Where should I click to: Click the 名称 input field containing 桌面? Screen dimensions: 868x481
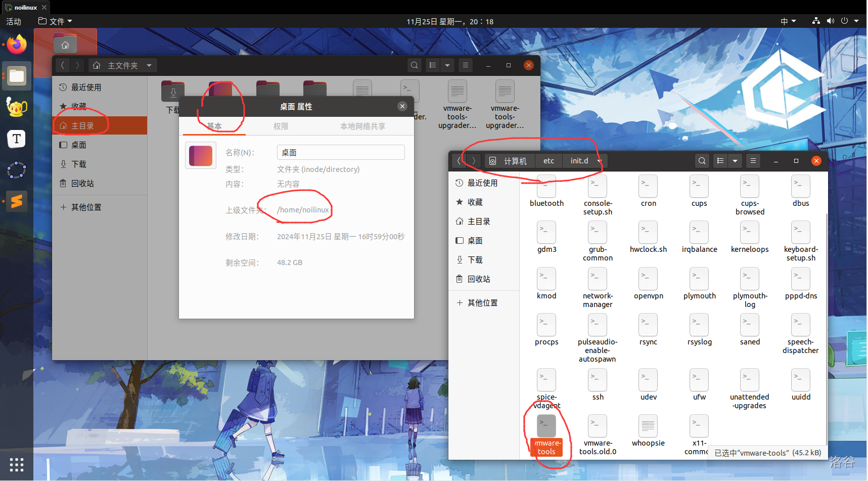(x=341, y=152)
